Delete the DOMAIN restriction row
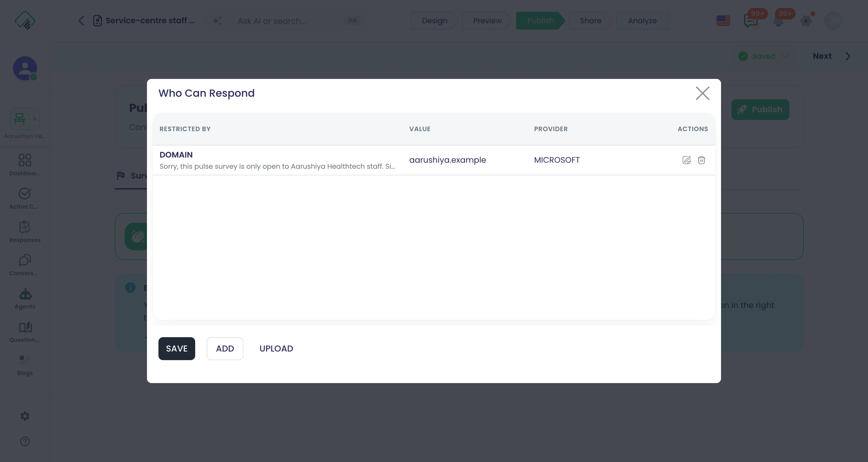The height and width of the screenshot is (462, 868). tap(701, 160)
